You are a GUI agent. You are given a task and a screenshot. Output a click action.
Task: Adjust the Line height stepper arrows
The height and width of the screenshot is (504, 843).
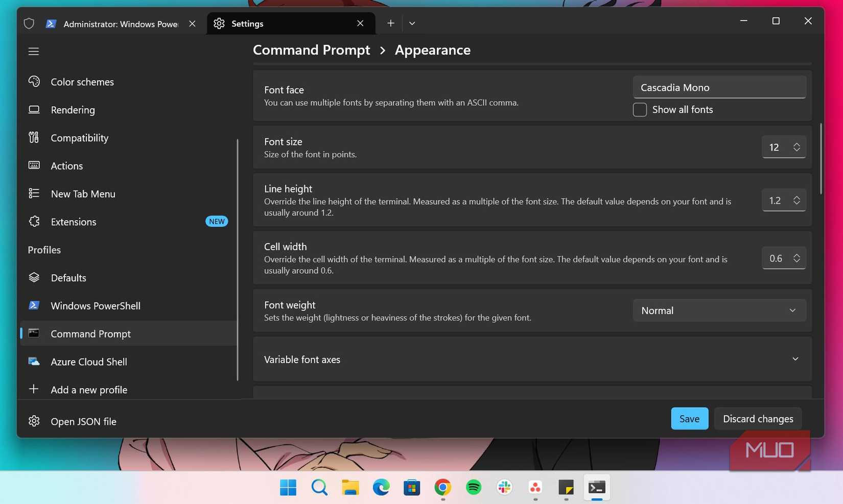pyautogui.click(x=797, y=200)
